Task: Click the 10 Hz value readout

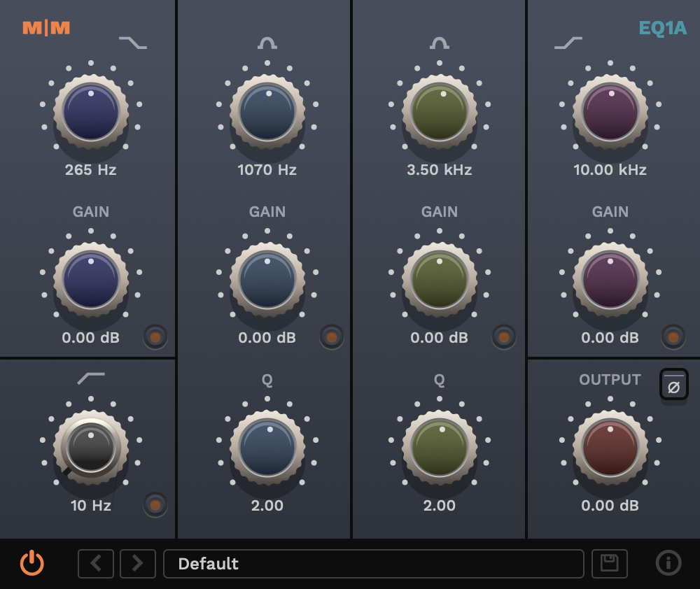Action: click(x=91, y=506)
